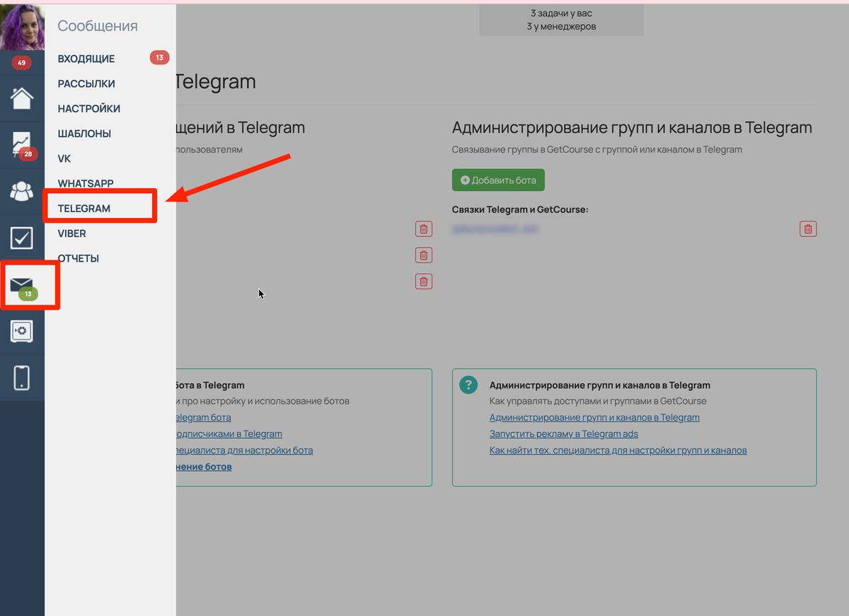This screenshot has height=616, width=849.
Task: Open the link ending in 'специалиста для настройки бота'
Action: (x=245, y=450)
